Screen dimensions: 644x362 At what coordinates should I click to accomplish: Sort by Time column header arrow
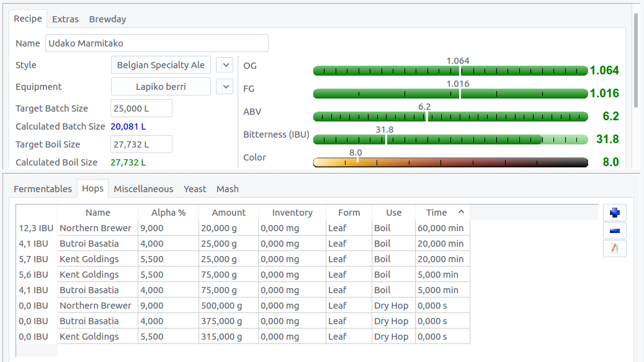460,212
